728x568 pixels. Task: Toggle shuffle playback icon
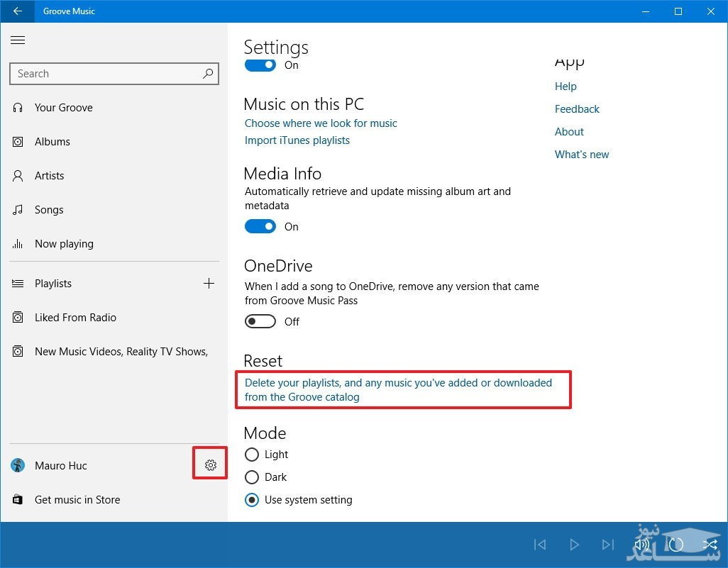click(710, 545)
